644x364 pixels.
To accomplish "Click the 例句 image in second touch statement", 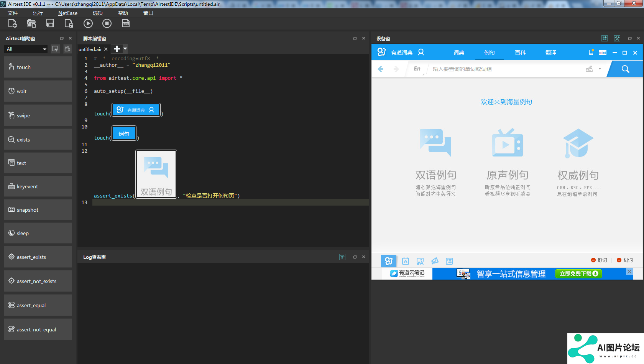I will (x=124, y=133).
